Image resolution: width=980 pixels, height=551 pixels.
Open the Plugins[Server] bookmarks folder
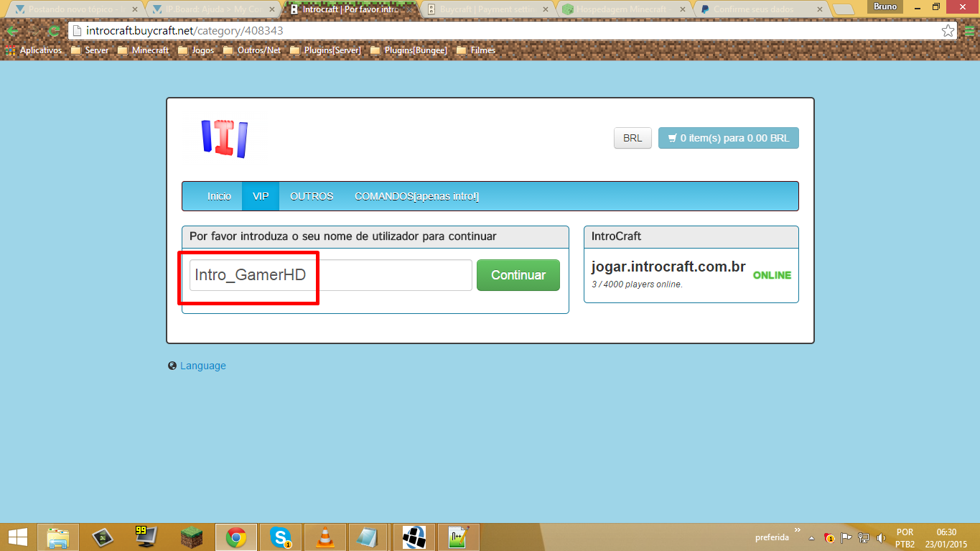pos(325,50)
